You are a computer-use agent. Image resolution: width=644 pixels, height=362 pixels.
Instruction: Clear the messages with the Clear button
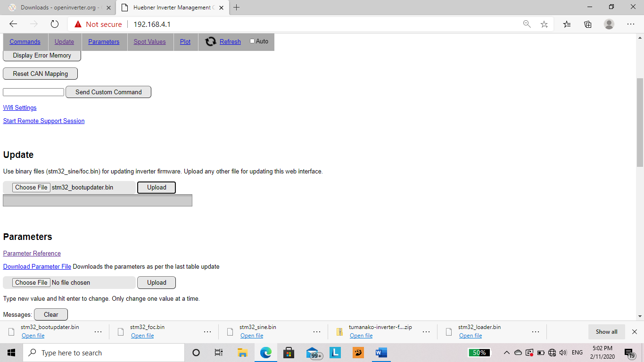tap(51, 314)
